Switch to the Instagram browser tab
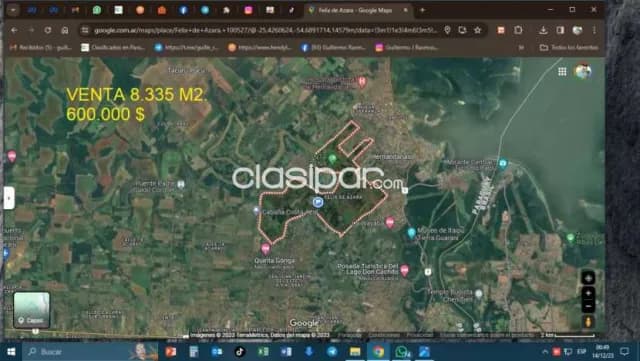Viewport: 640px width, 361px height. (x=248, y=10)
